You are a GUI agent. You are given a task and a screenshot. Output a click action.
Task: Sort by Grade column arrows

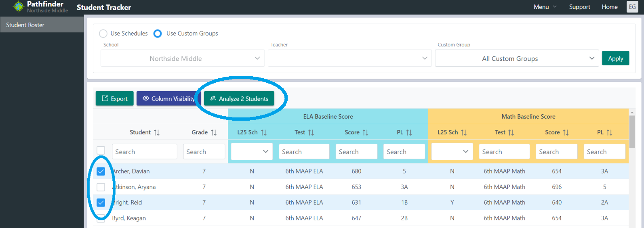[x=214, y=132]
